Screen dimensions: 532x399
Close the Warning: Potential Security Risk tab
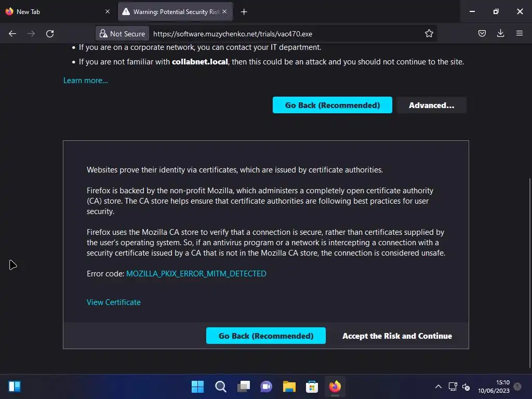[x=224, y=11]
